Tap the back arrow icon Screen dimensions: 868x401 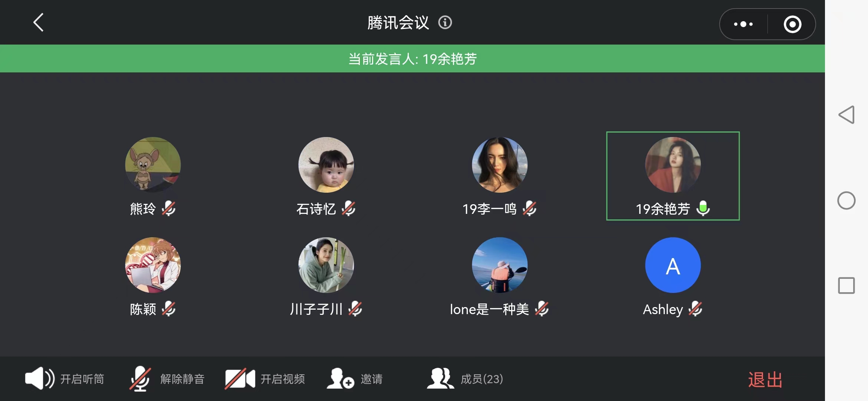pos(39,22)
